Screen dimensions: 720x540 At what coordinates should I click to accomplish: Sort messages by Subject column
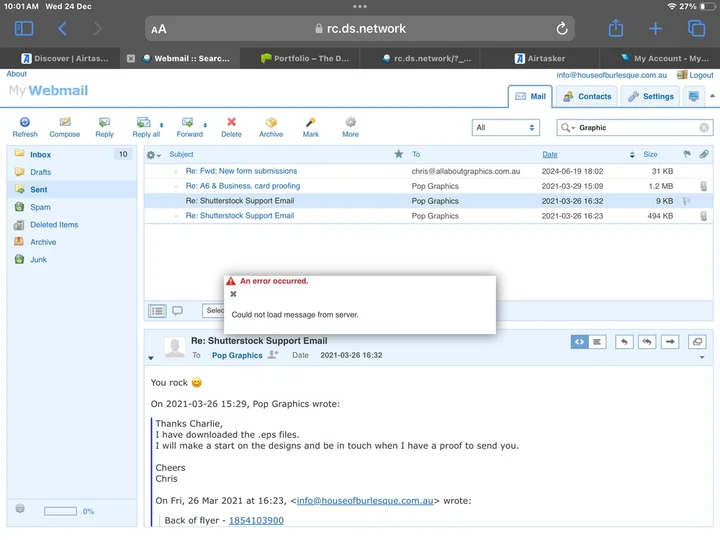[x=181, y=154]
